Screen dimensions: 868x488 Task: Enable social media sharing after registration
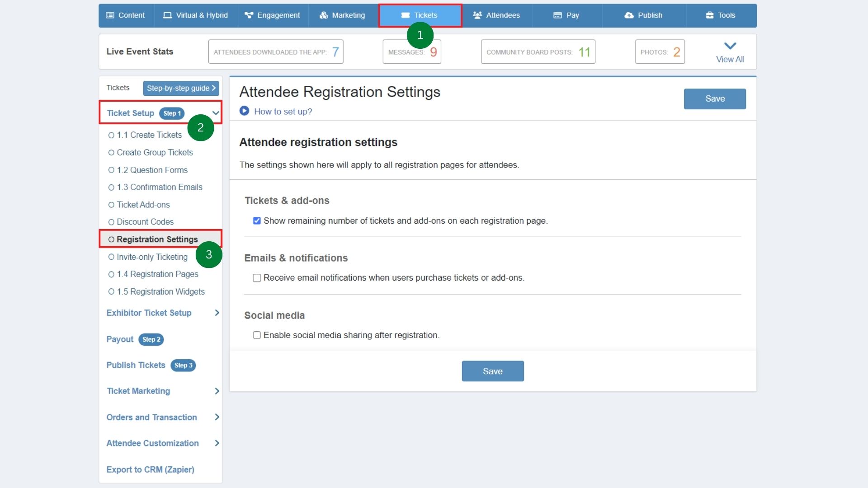tap(257, 335)
